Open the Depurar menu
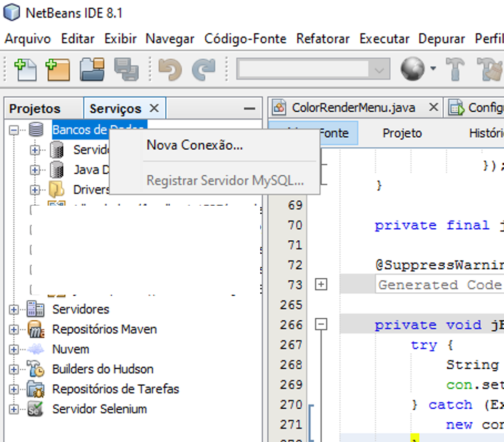The image size is (504, 442). 442,39
